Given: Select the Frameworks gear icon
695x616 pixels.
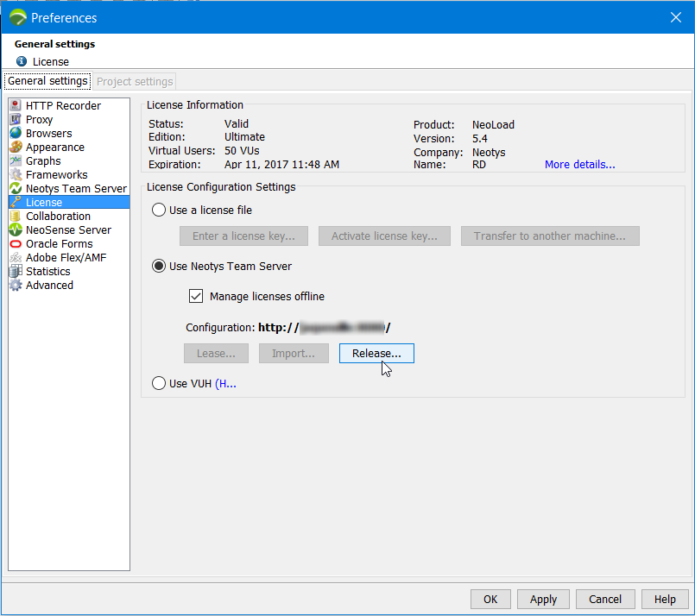Looking at the screenshot, I should 16,175.
